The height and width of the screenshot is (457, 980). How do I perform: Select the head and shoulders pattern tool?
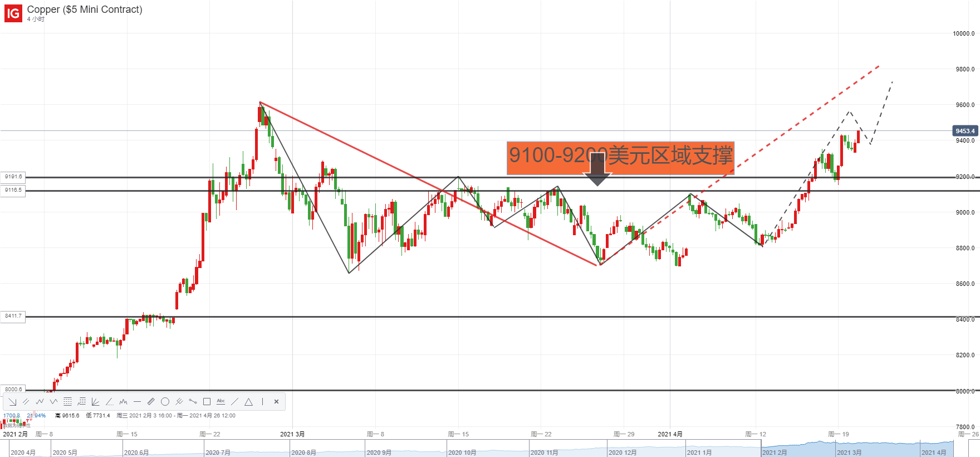click(x=123, y=402)
